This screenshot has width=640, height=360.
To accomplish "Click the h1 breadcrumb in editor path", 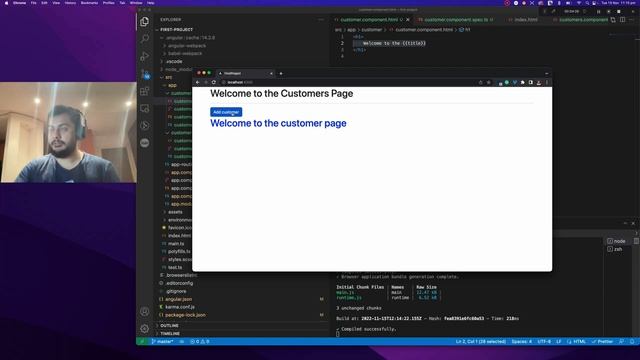I will [x=465, y=30].
